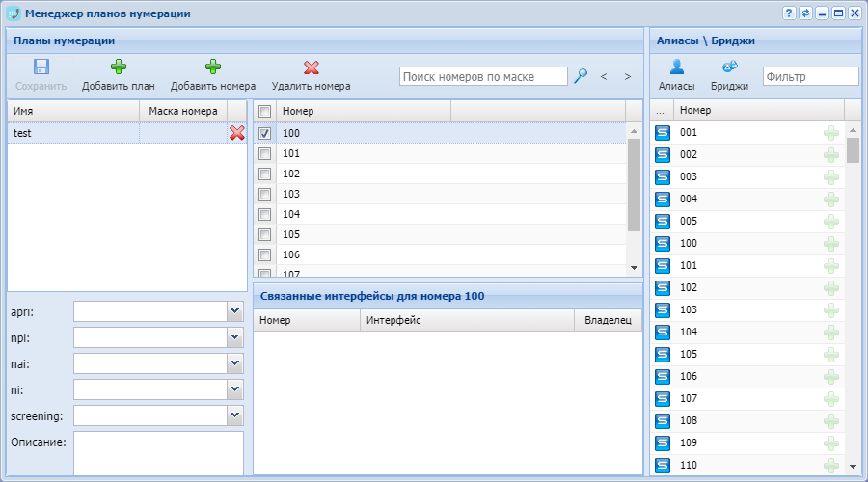The height and width of the screenshot is (482, 868).
Task: Uncheck number 100 checkbox
Action: 264,133
